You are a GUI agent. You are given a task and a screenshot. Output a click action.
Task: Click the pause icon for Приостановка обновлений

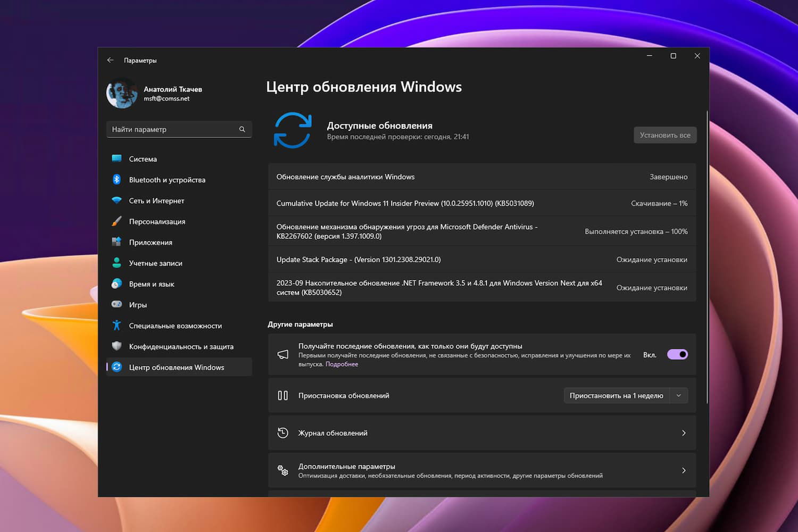tap(283, 395)
